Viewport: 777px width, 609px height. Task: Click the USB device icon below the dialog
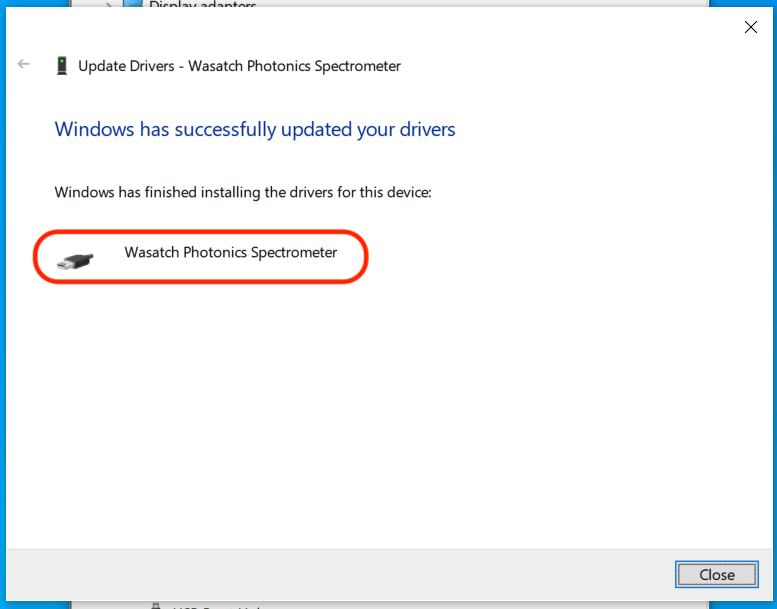156,604
